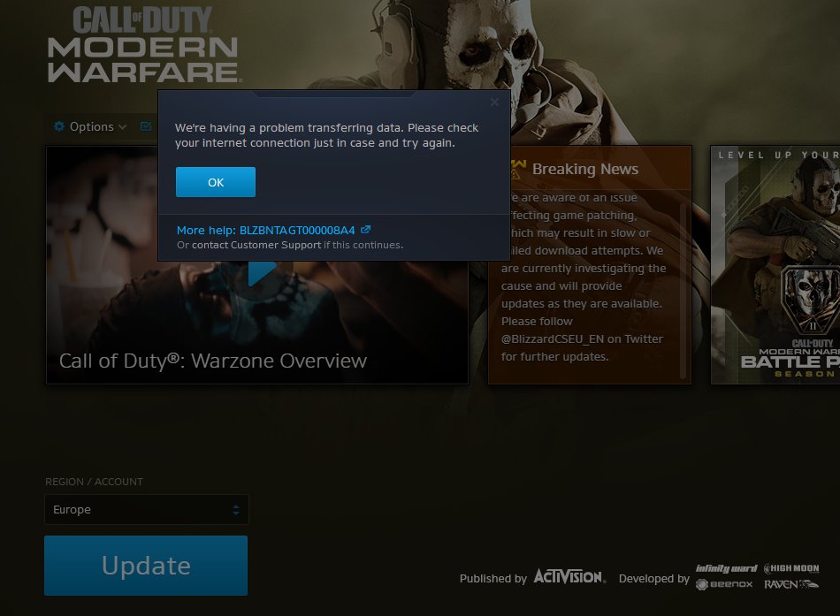Click the Breaking News heading
The image size is (840, 616).
pyautogui.click(x=585, y=170)
